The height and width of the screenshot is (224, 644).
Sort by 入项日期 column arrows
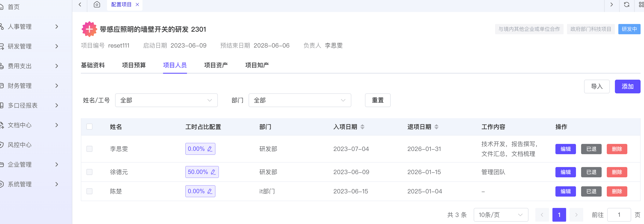(x=362, y=127)
